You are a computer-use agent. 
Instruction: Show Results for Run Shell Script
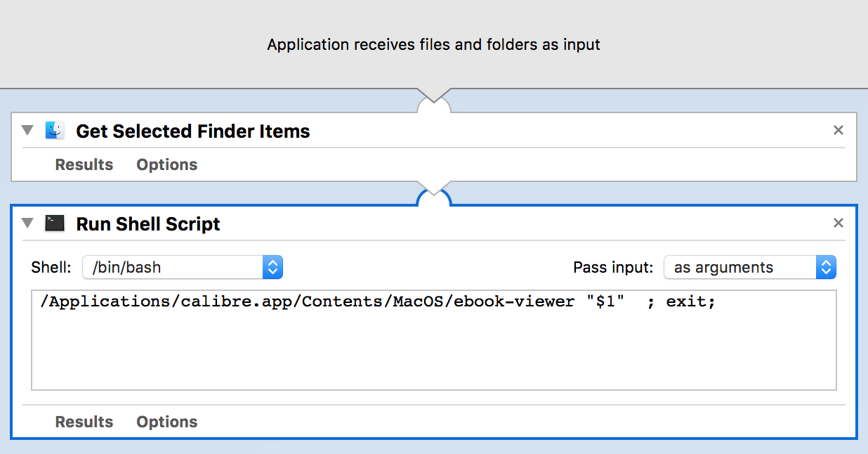84,422
